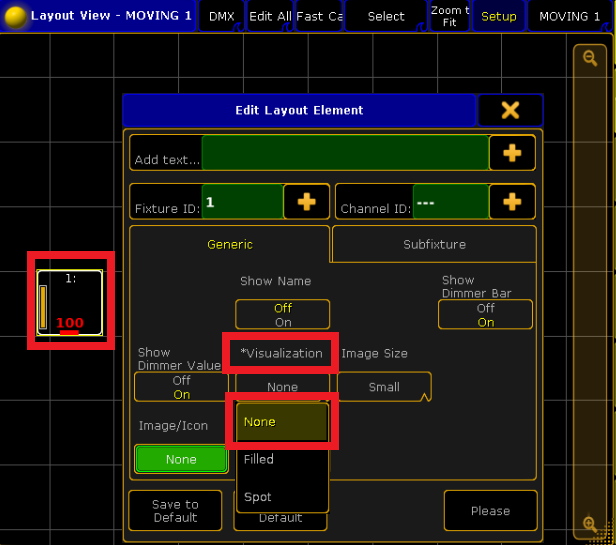Click the zoom out magnifier icon
Screen dimensions: 616x545
click(x=590, y=59)
